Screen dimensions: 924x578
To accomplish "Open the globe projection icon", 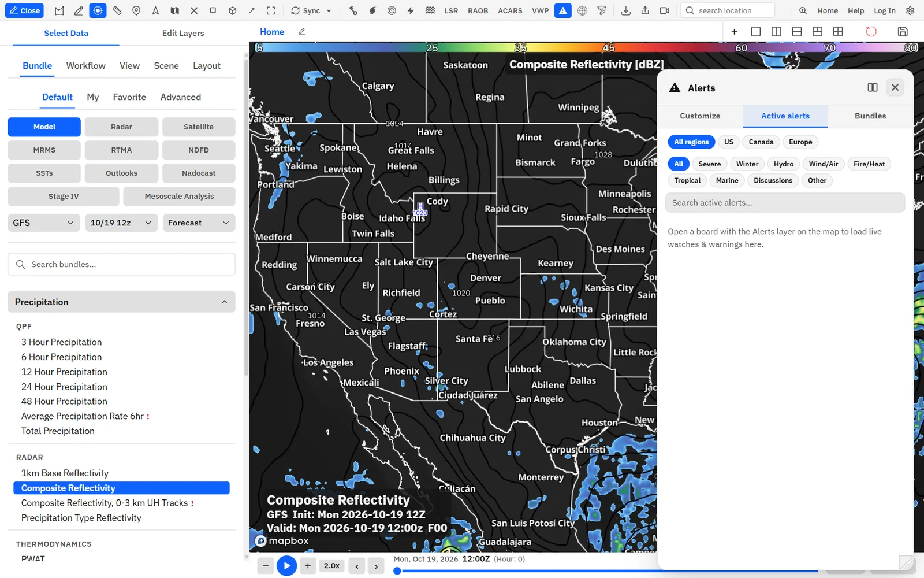I will click(582, 10).
